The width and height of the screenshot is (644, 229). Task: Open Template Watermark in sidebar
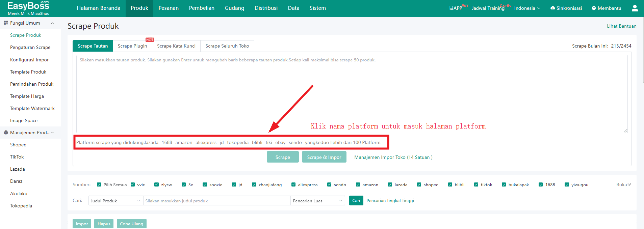[32, 108]
